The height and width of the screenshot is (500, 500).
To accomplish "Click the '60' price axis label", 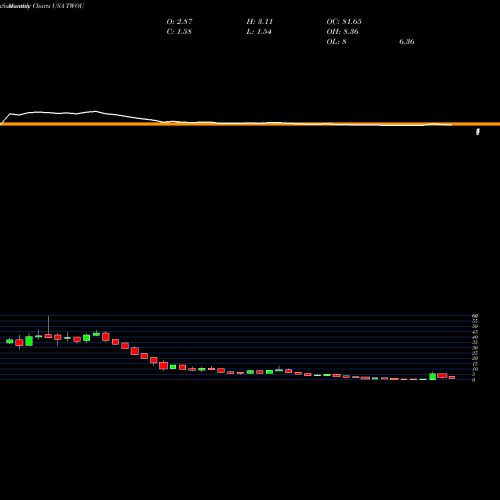I will point(475,316).
